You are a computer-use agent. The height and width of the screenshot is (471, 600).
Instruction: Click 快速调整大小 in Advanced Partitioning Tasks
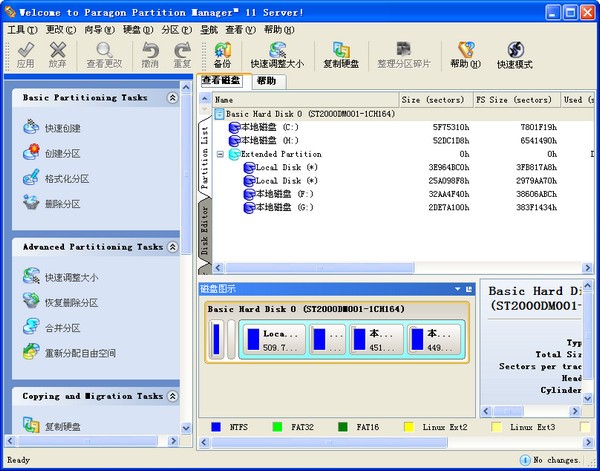(x=72, y=277)
